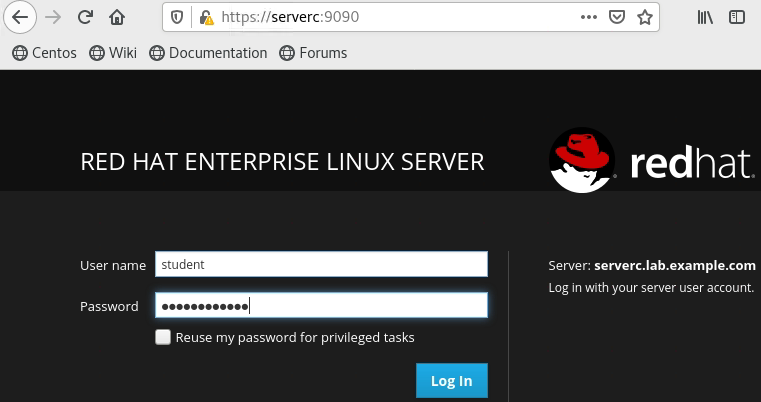Reload the page with the refresh icon
The image size is (761, 402).
click(85, 17)
